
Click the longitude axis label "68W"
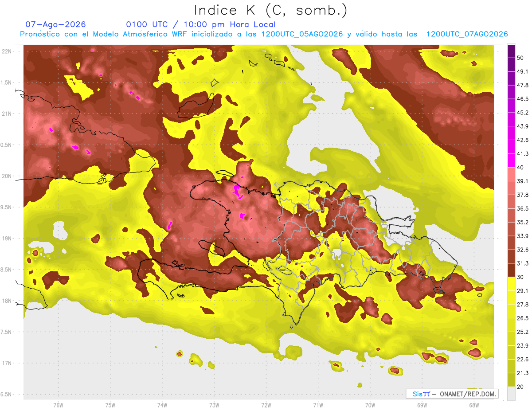pyautogui.click(x=473, y=405)
